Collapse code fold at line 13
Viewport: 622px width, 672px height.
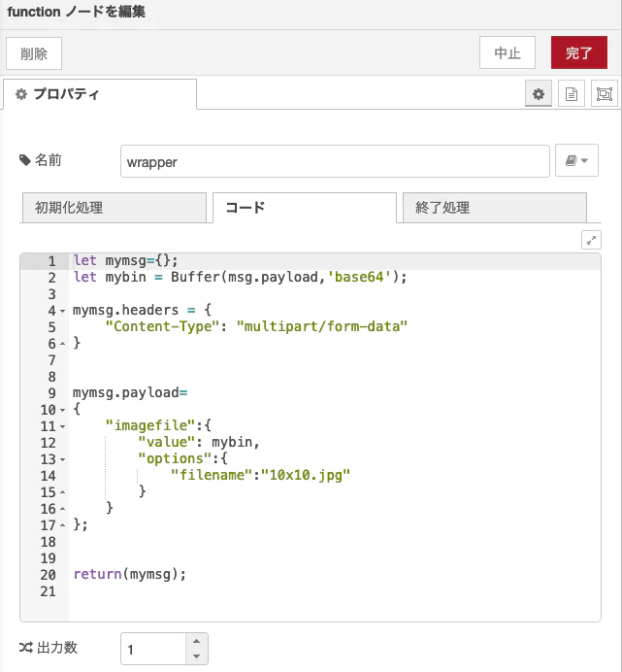(62, 459)
